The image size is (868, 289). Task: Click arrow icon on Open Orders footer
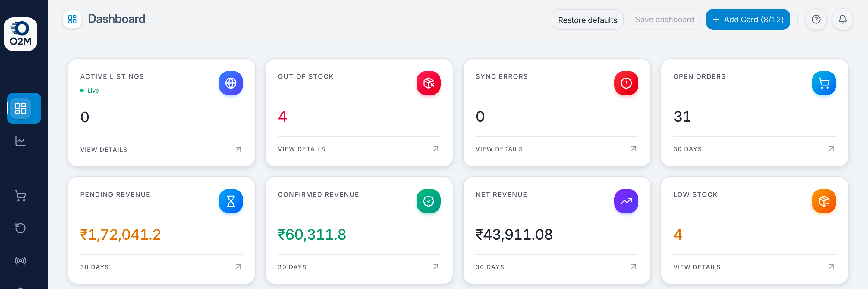click(x=831, y=149)
